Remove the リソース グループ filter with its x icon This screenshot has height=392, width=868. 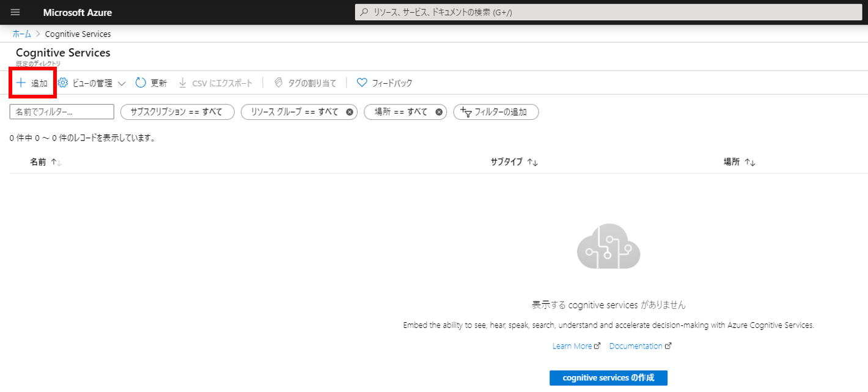pyautogui.click(x=349, y=112)
